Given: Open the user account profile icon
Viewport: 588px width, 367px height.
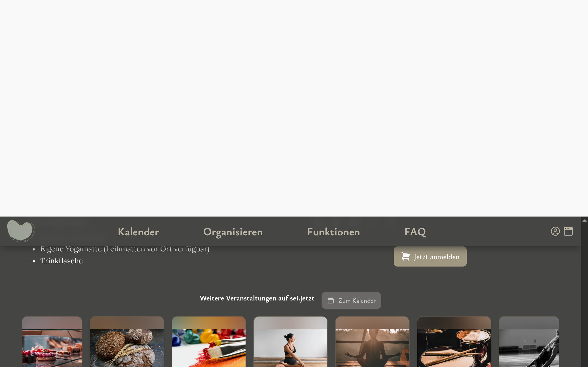Looking at the screenshot, I should pos(555,231).
